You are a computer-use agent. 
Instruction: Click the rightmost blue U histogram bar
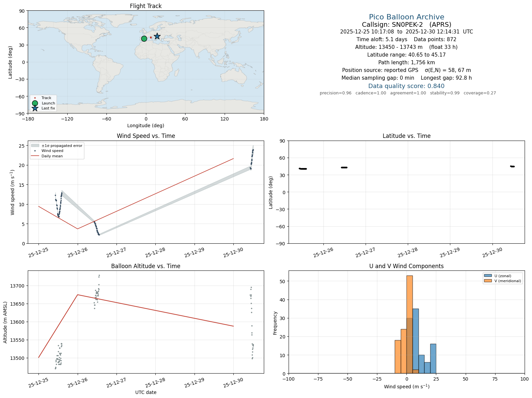point(433,359)
